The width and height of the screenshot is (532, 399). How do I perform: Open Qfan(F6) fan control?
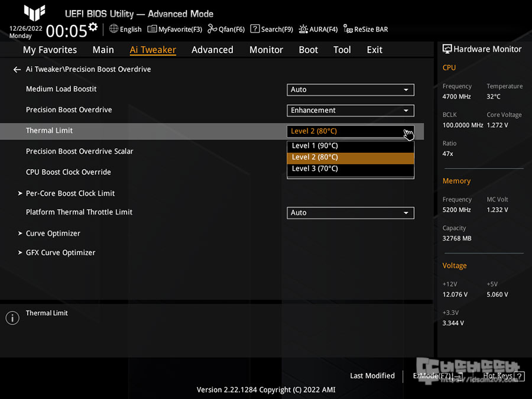(x=226, y=29)
